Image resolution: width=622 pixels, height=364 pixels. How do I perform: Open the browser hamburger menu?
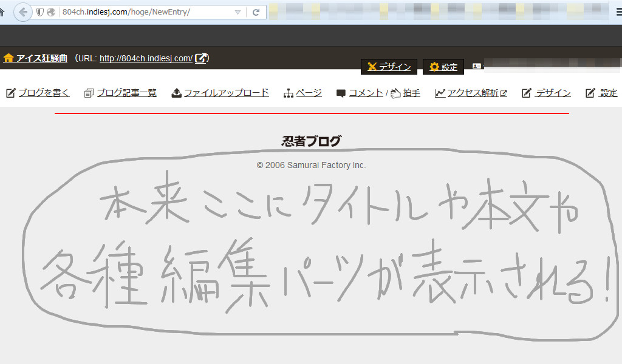619,12
